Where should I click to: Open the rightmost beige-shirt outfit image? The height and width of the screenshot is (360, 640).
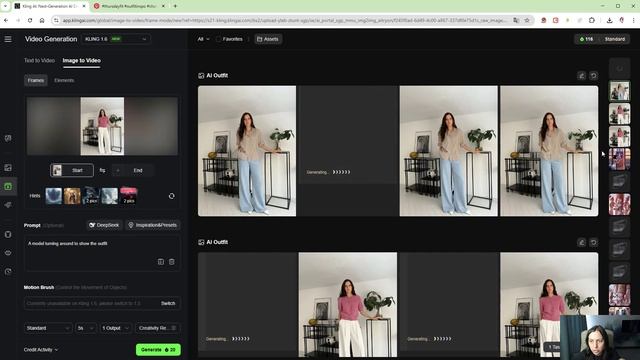549,151
